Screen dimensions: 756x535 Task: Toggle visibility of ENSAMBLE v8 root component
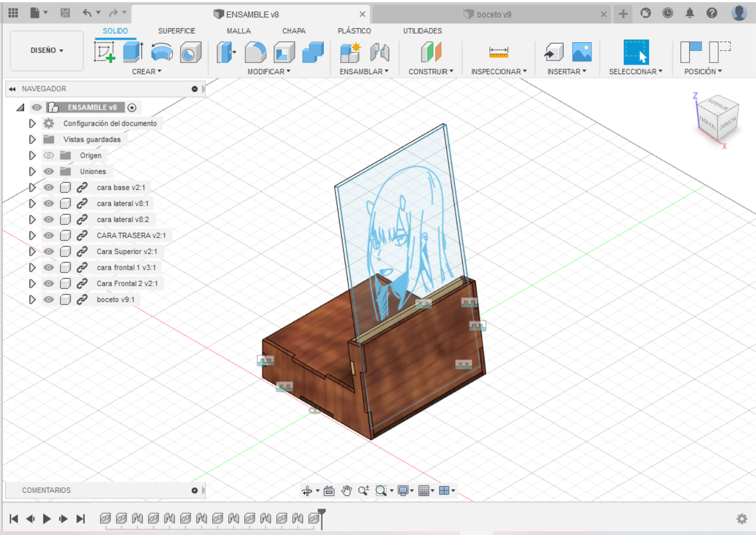coord(36,107)
